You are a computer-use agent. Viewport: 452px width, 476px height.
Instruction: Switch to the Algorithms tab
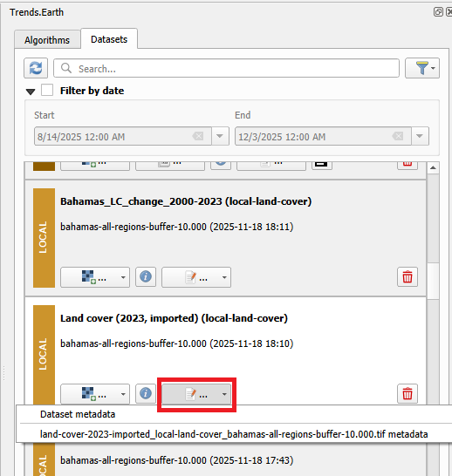coord(47,40)
